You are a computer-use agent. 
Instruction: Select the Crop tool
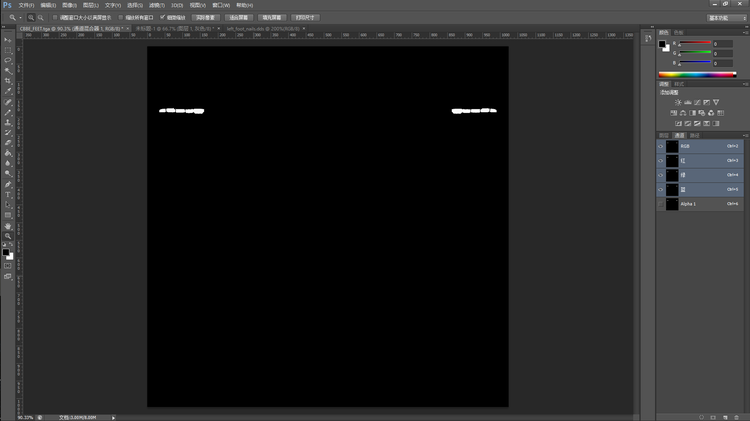click(x=8, y=81)
